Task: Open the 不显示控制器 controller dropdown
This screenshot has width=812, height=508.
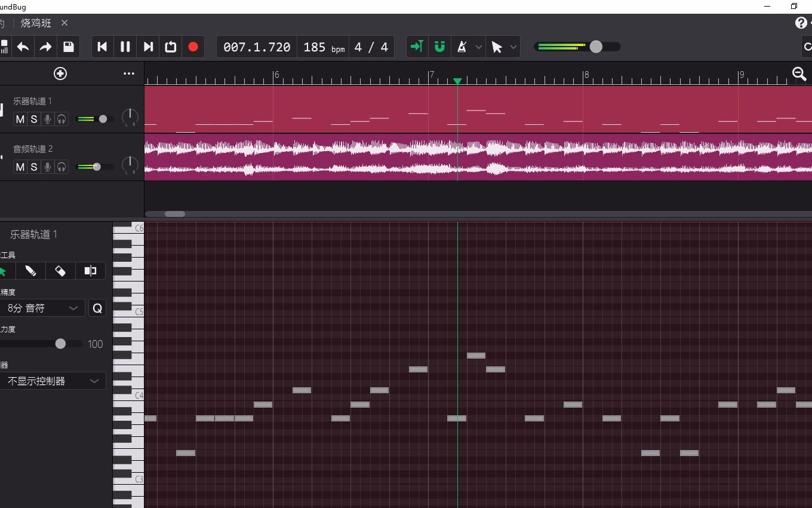Action: tap(53, 381)
